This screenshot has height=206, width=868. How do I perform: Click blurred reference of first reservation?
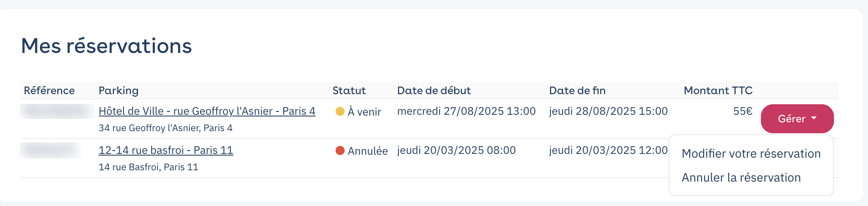pyautogui.click(x=57, y=111)
